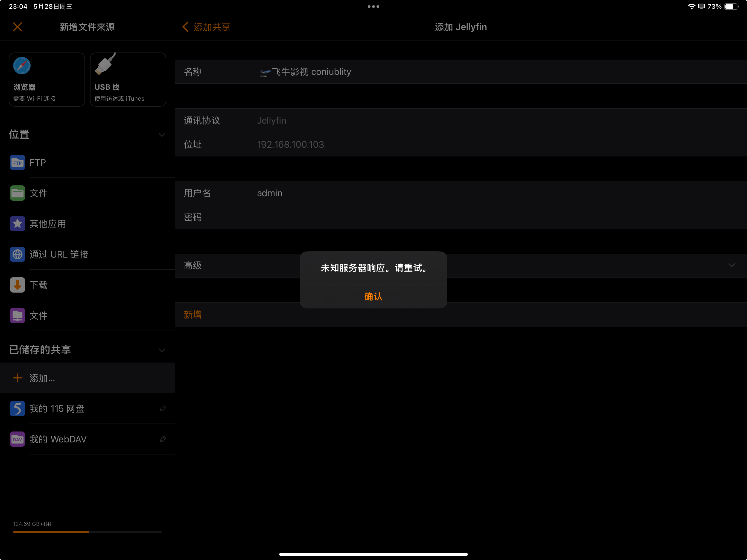Close the 新增文件来源 panel with the X

17,27
